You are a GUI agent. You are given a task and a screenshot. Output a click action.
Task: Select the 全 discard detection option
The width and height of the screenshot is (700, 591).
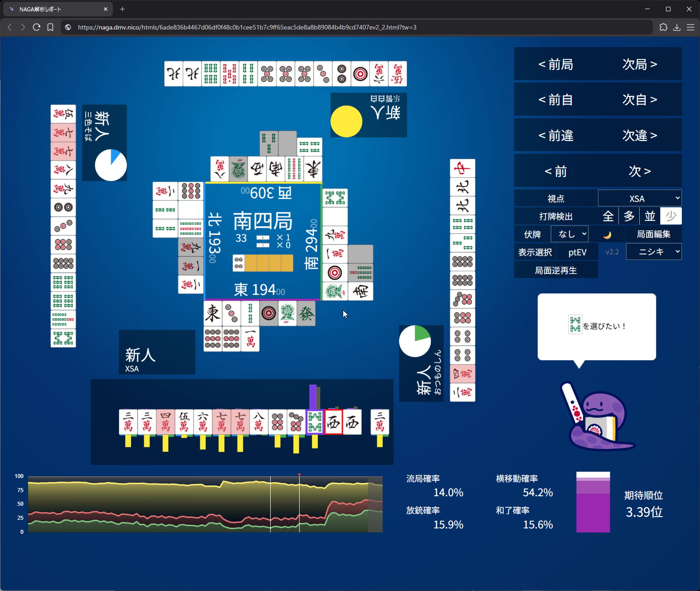click(608, 216)
